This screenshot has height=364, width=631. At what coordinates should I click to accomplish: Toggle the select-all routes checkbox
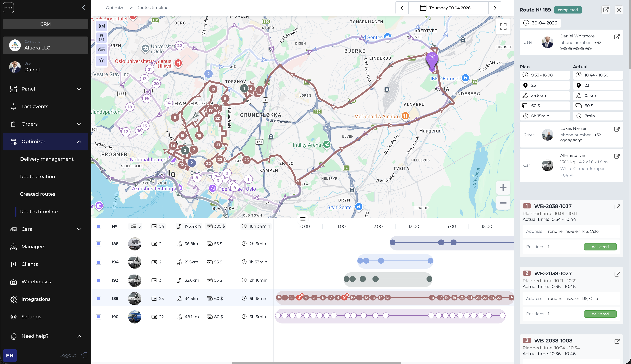pos(99,226)
